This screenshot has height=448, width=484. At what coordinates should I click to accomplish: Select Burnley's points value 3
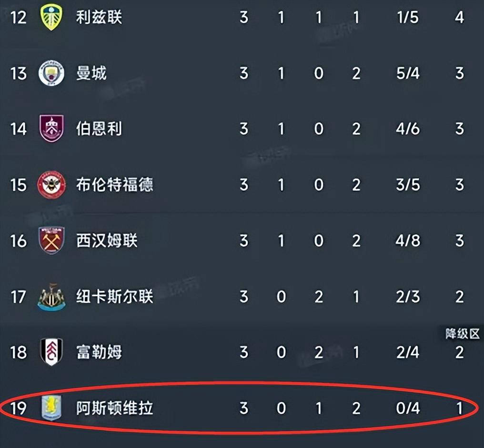pyautogui.click(x=459, y=129)
